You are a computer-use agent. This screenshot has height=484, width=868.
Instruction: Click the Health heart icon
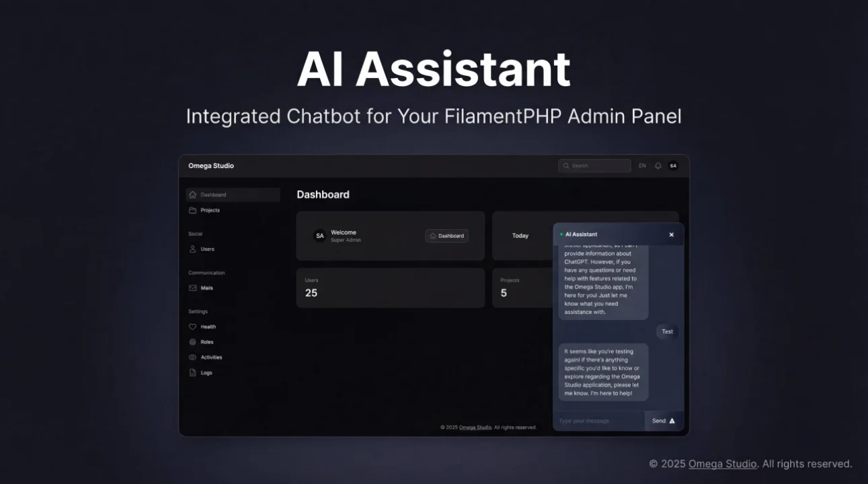(192, 327)
